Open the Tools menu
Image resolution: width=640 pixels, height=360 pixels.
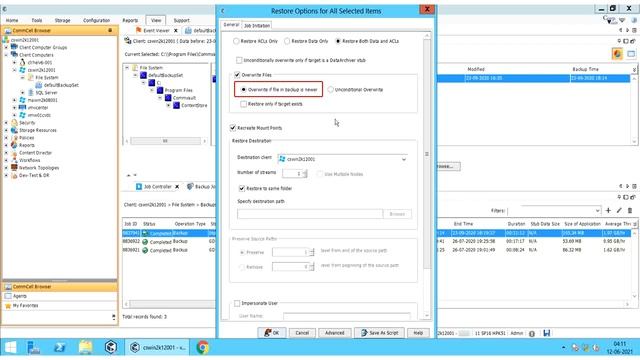pyautogui.click(x=37, y=20)
